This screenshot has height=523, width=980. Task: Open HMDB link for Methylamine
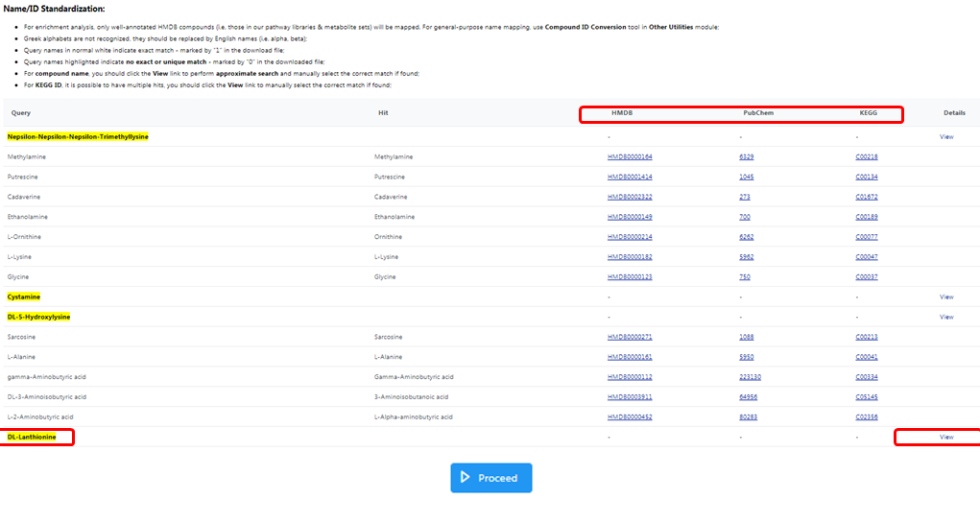click(x=629, y=156)
